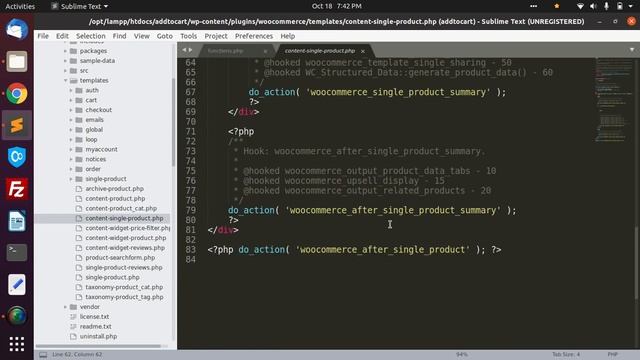Click the minimap code preview
Image resolution: width=640 pixels, height=360 pixels.
click(x=612, y=100)
